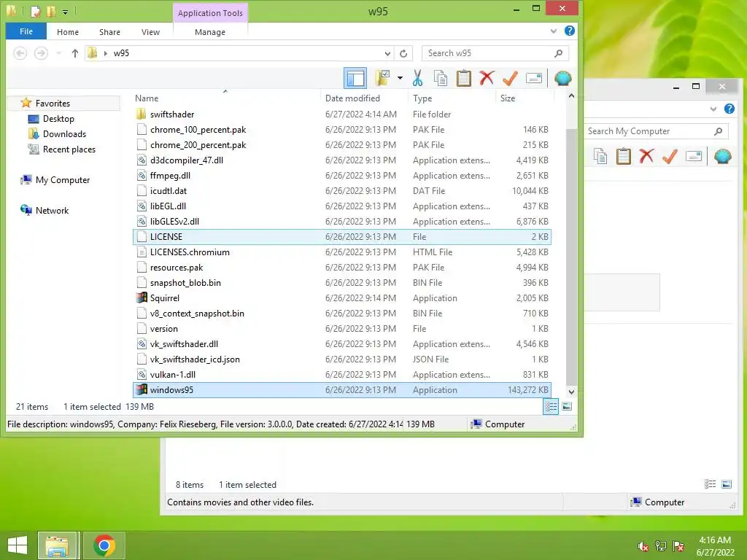The height and width of the screenshot is (560, 747).
Task: Sort by Type column header
Action: click(x=422, y=98)
